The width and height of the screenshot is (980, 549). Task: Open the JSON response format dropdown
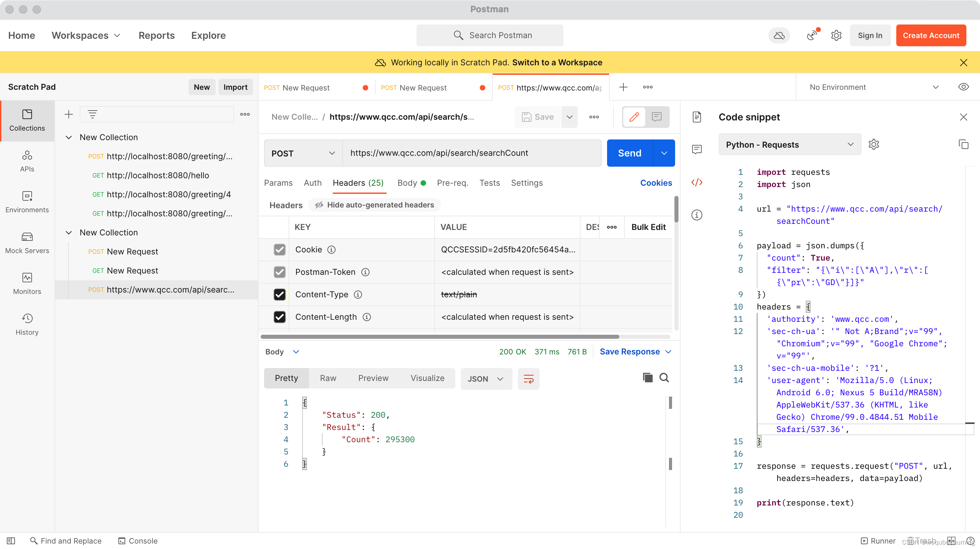point(486,379)
